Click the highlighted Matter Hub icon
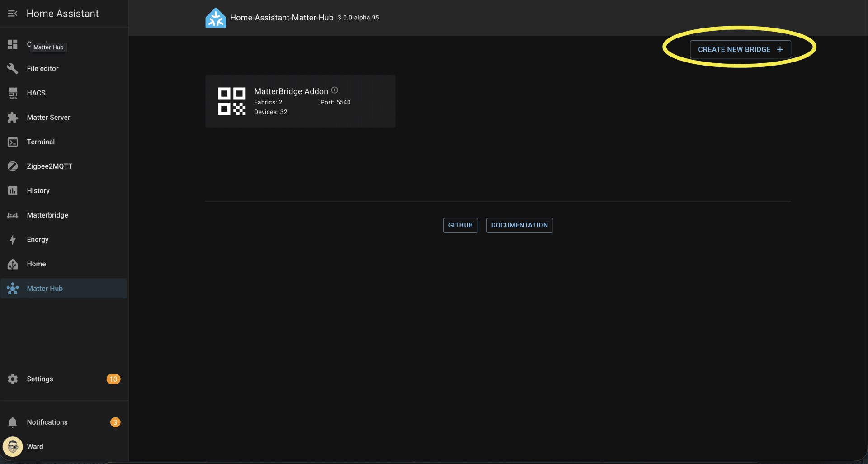868x464 pixels. pos(12,288)
